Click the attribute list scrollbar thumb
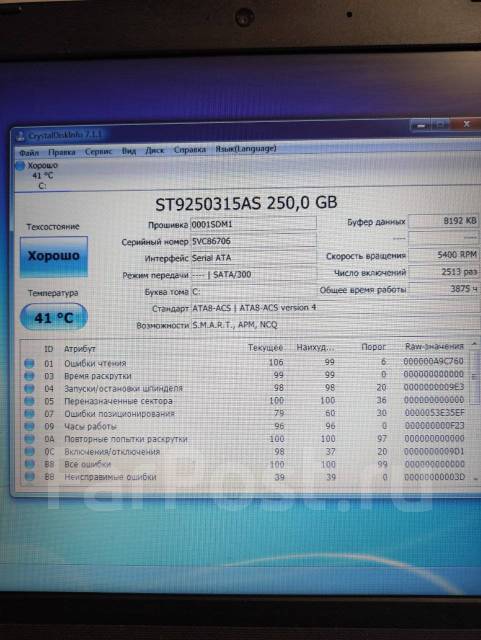 point(474,378)
